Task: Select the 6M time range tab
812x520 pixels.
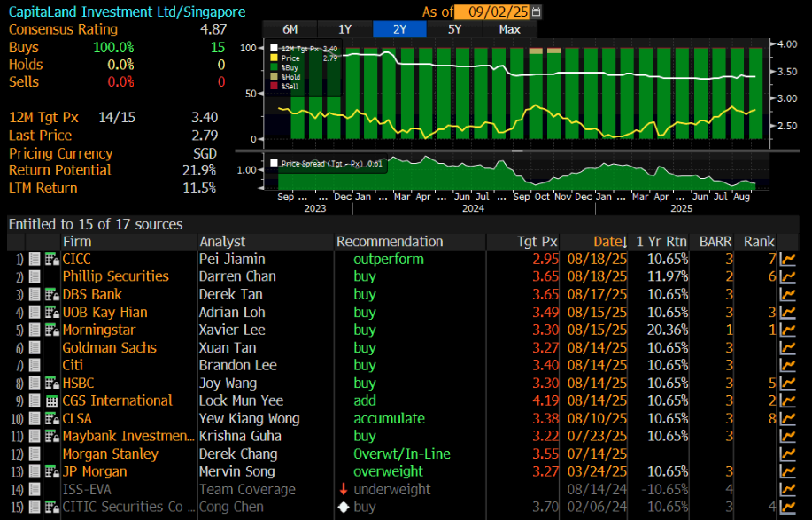Action: pos(290,29)
